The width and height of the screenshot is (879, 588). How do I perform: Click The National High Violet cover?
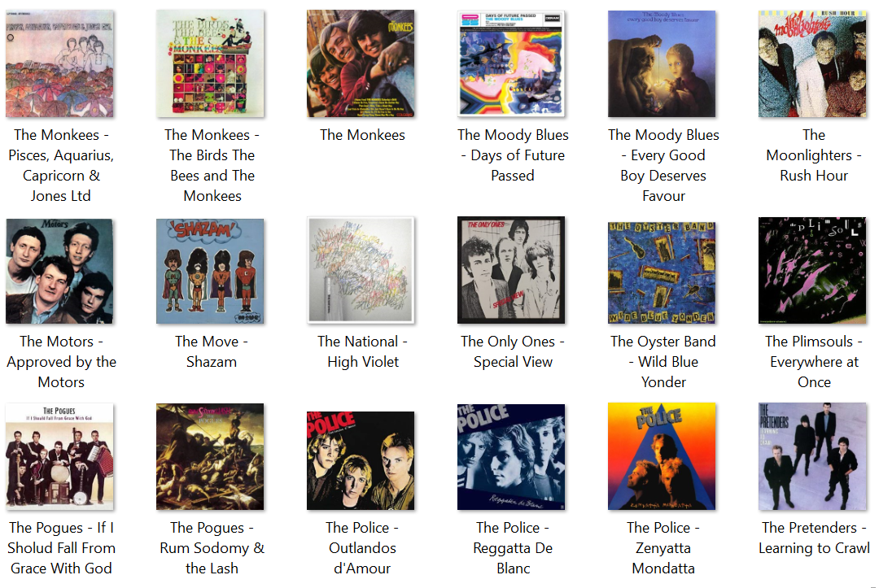pyautogui.click(x=361, y=271)
